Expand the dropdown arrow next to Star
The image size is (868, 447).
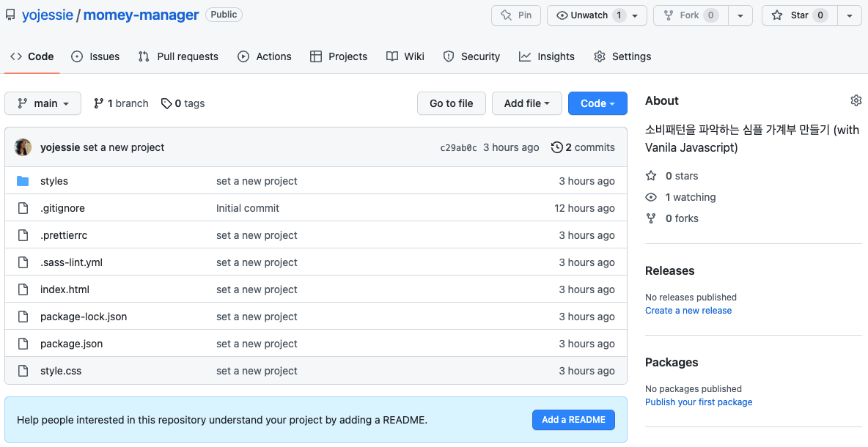850,15
